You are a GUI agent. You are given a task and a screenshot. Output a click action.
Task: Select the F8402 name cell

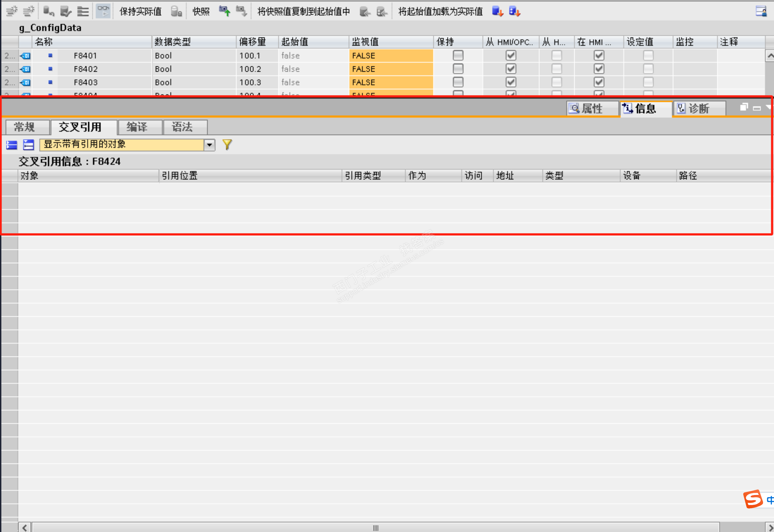pos(86,69)
